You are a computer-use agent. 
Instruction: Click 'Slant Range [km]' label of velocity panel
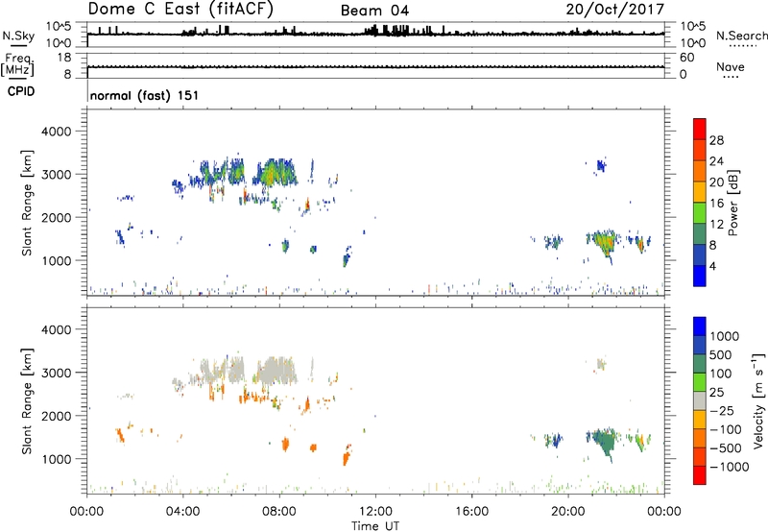27,400
